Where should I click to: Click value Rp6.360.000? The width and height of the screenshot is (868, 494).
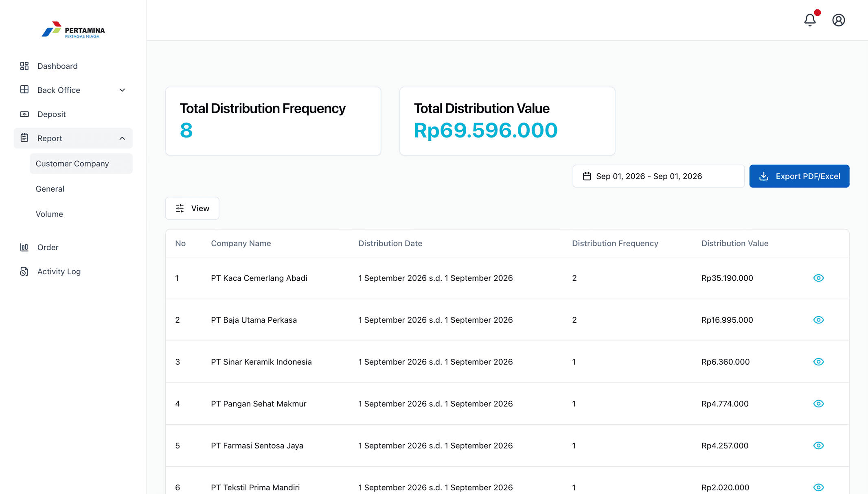point(725,362)
